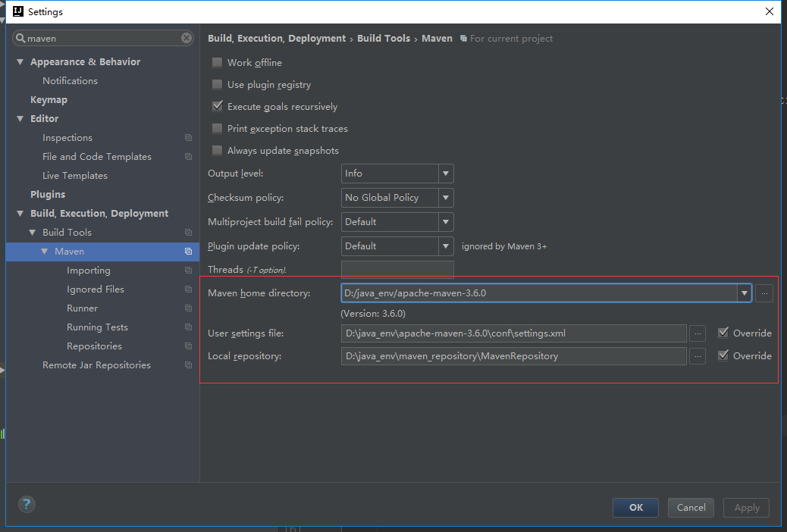Browse for local repository folder
787x532 pixels.
pos(698,356)
